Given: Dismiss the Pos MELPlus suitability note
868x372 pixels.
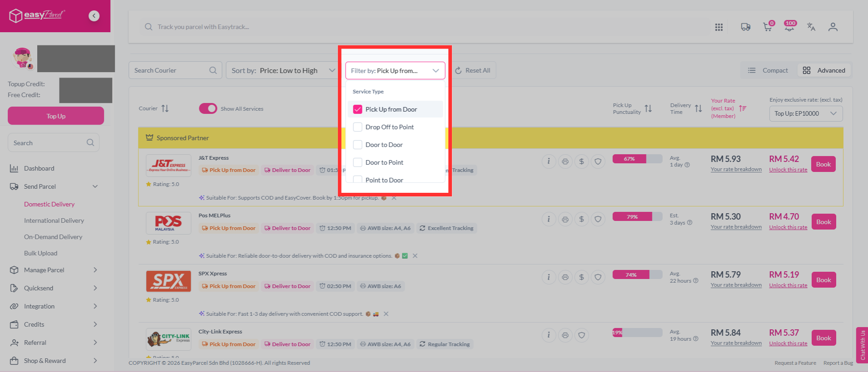Looking at the screenshot, I should click(x=415, y=256).
